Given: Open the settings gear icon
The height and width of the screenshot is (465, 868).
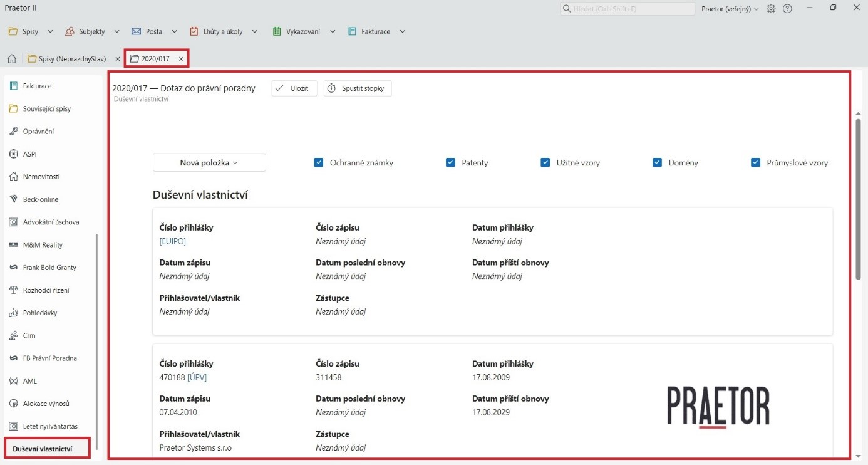Looking at the screenshot, I should [x=771, y=9].
